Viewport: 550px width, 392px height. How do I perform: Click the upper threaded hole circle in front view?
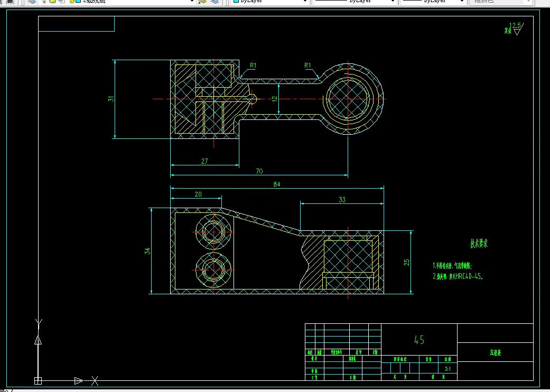tap(213, 232)
